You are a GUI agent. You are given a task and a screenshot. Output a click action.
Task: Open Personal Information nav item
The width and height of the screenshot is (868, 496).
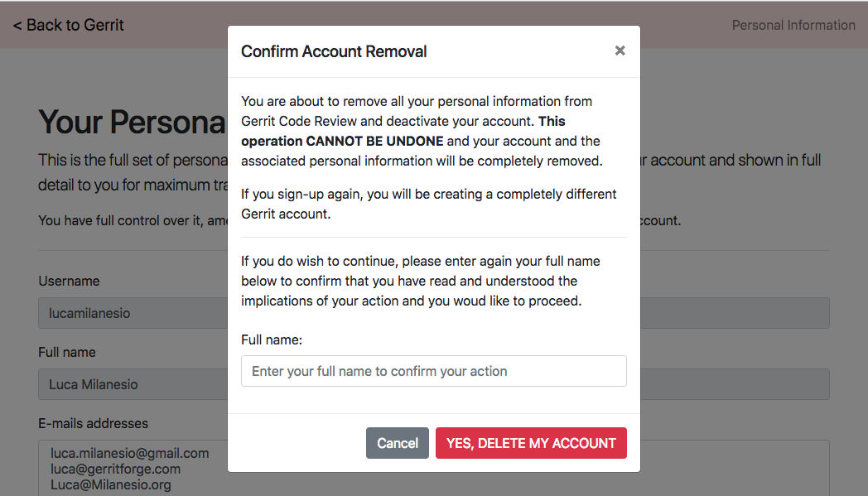793,25
